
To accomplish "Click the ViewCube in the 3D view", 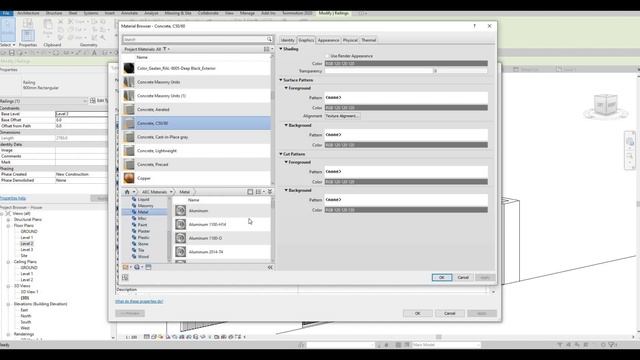I will [x=606, y=105].
